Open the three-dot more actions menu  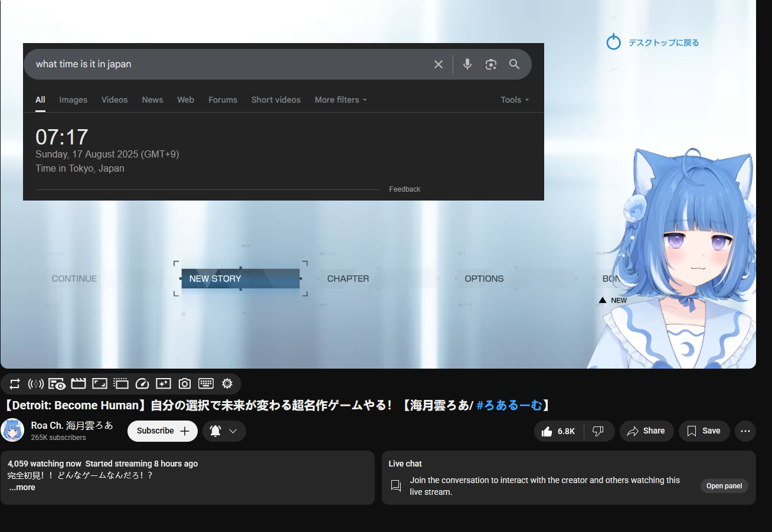(745, 431)
